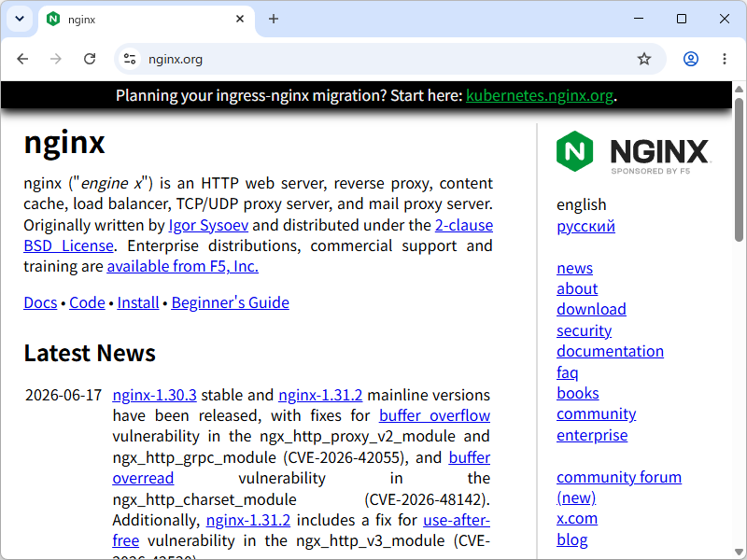Follow the use-after-free link
Image resolution: width=747 pixels, height=560 pixels.
(x=457, y=520)
